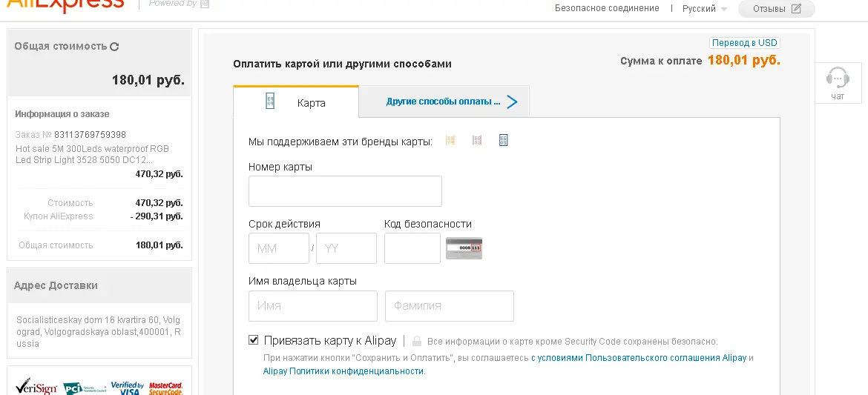This screenshot has height=395, width=868.
Task: Focus the Номер карты input field
Action: click(x=345, y=191)
